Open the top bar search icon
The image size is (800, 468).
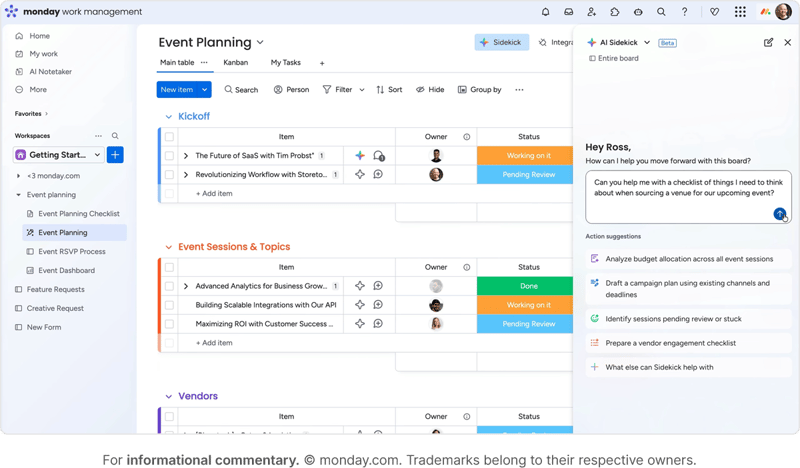(661, 12)
